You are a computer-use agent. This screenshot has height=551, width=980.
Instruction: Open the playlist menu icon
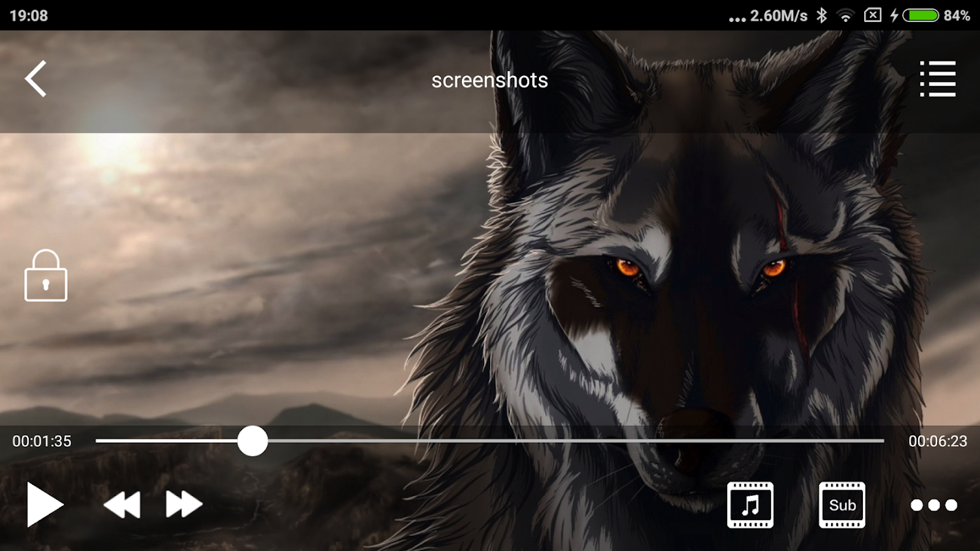pyautogui.click(x=938, y=79)
